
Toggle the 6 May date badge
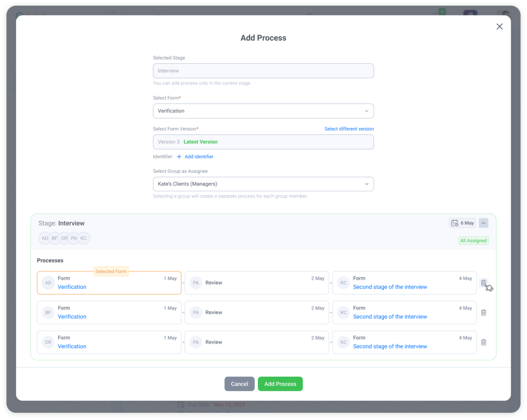pos(462,223)
